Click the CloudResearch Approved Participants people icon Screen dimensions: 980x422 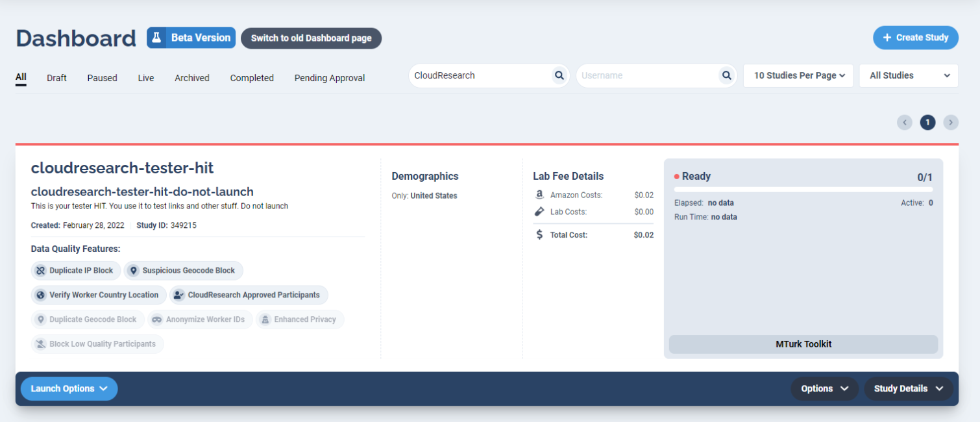coord(178,295)
